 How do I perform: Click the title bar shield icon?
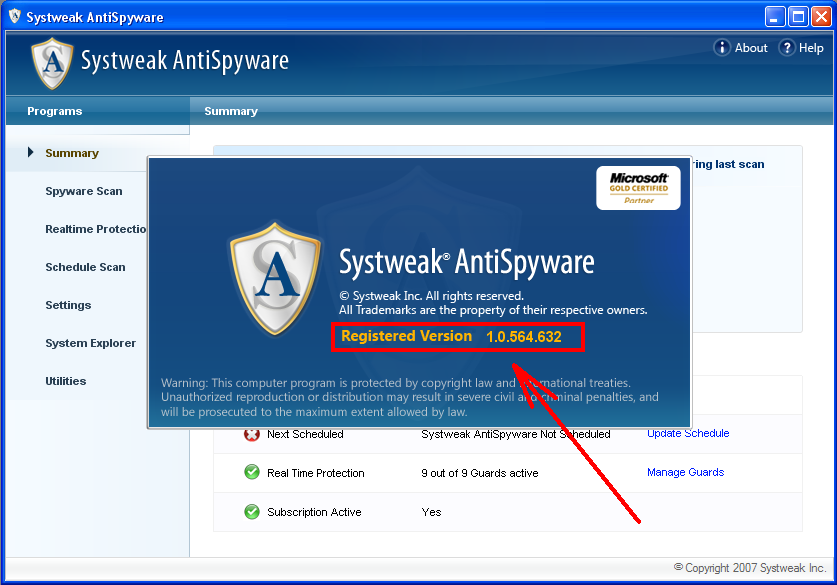click(15, 17)
